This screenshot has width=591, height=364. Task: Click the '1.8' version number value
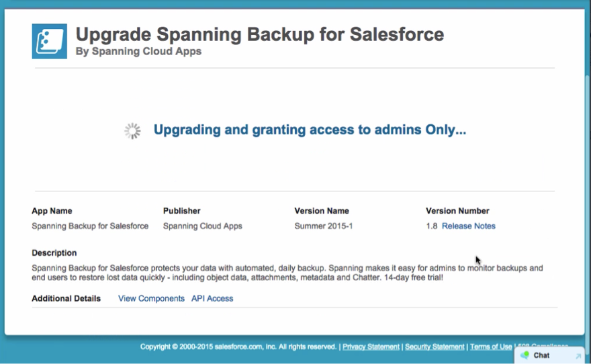[x=432, y=226]
